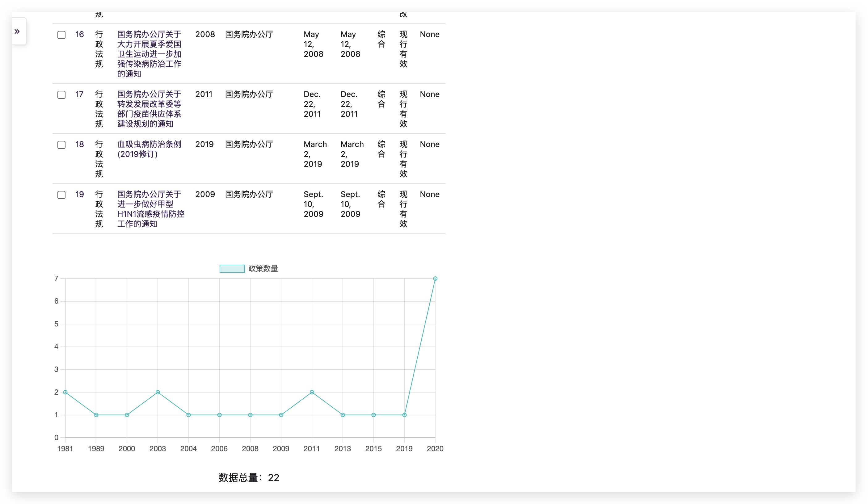Open policy about 疫苗供应体系建设规划

point(149,109)
